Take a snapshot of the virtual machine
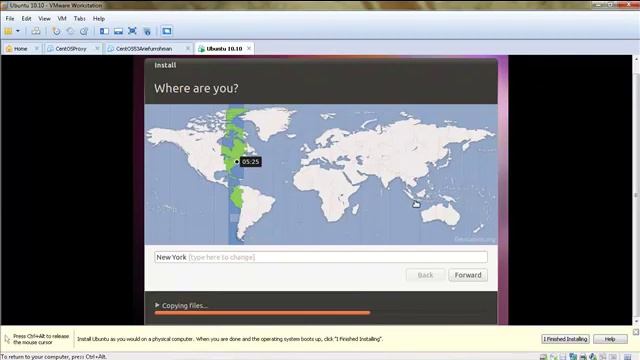This screenshot has height=360, width=640. (56, 31)
